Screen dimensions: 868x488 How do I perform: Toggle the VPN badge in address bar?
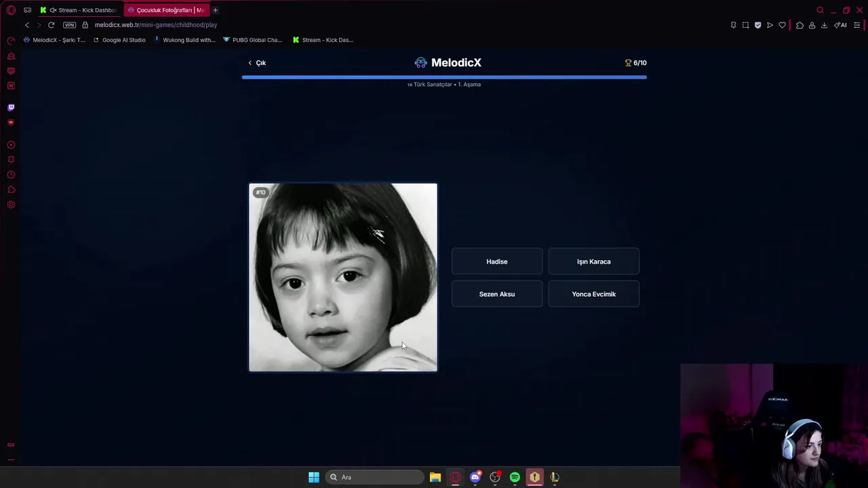(x=69, y=25)
